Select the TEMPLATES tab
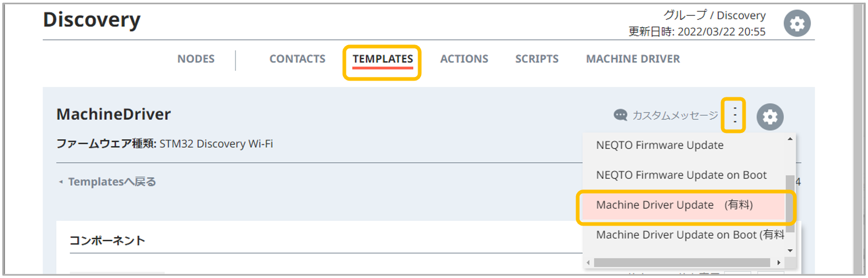 (382, 59)
